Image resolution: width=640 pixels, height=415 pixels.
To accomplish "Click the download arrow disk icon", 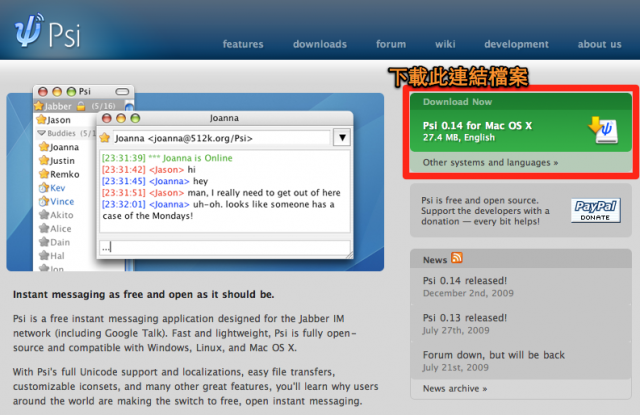I will (x=604, y=130).
